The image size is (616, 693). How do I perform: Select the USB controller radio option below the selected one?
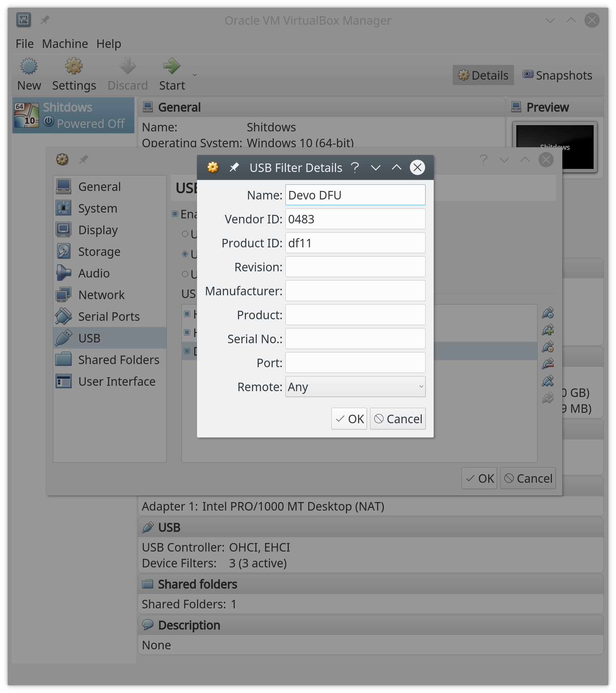185,274
